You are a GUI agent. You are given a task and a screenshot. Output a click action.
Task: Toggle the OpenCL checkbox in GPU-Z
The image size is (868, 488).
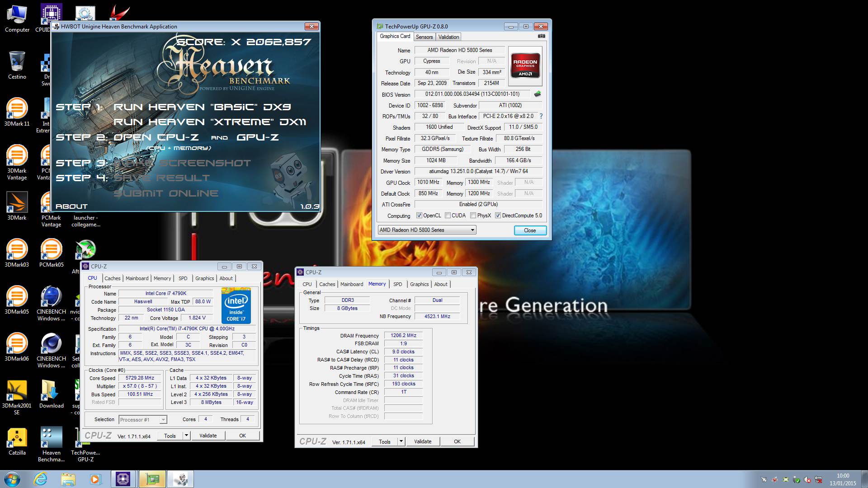419,216
